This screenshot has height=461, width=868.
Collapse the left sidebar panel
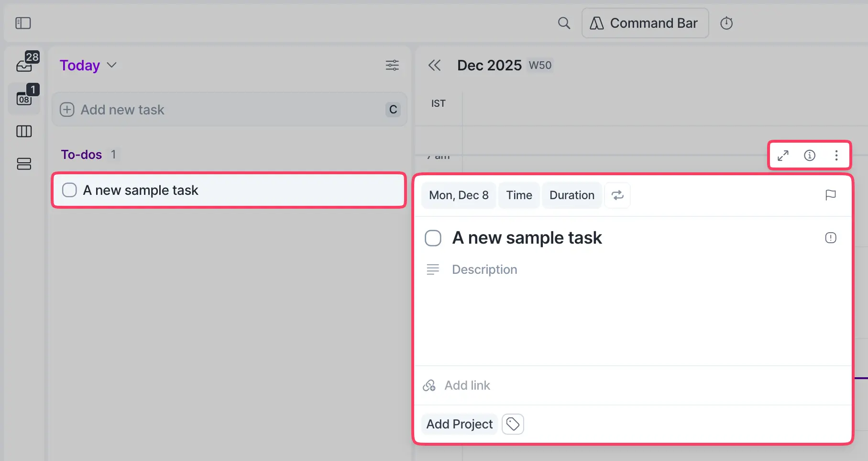pos(22,22)
